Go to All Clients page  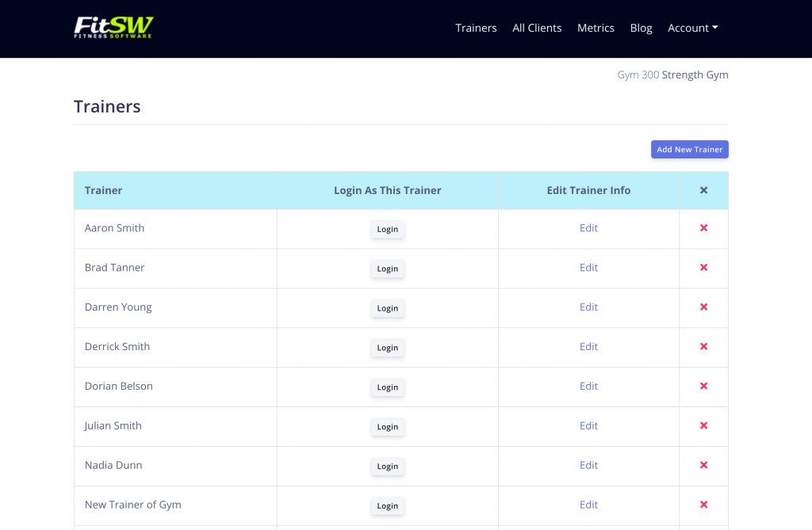(x=537, y=28)
